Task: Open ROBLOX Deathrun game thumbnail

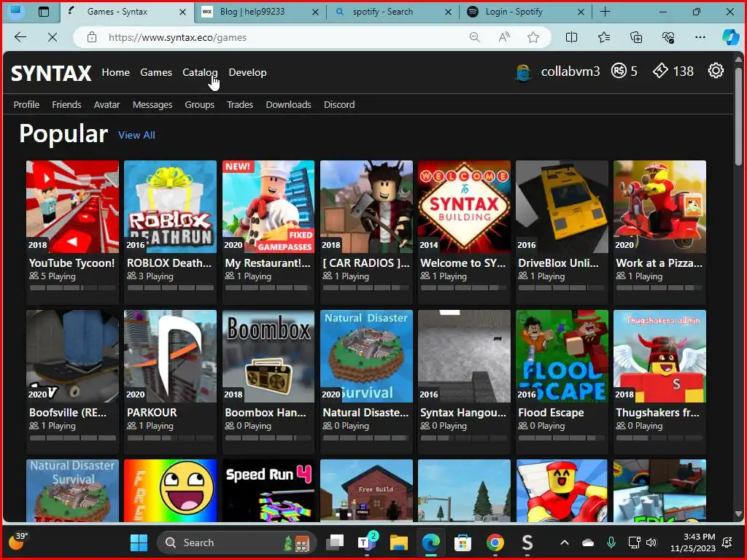Action: pos(170,206)
